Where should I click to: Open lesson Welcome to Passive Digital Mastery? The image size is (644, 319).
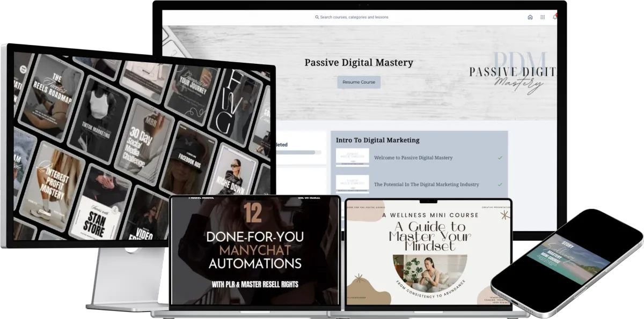click(413, 158)
